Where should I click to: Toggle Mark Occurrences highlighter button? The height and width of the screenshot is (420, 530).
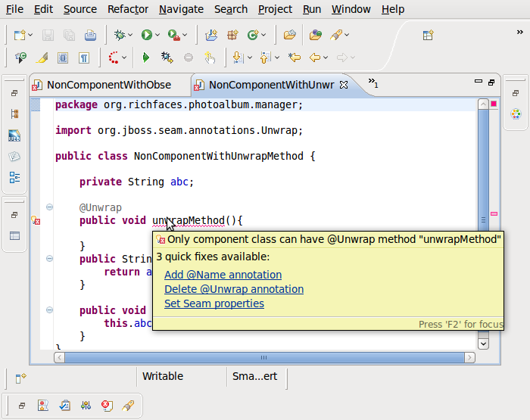pyautogui.click(x=42, y=58)
